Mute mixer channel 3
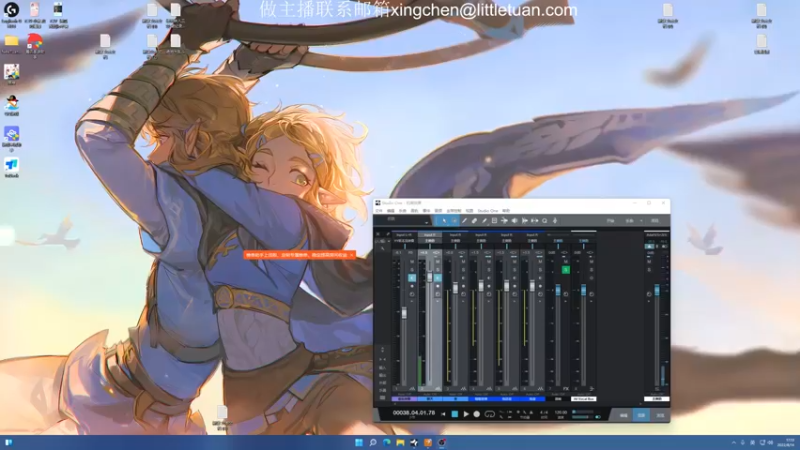800x450 pixels. (463, 261)
